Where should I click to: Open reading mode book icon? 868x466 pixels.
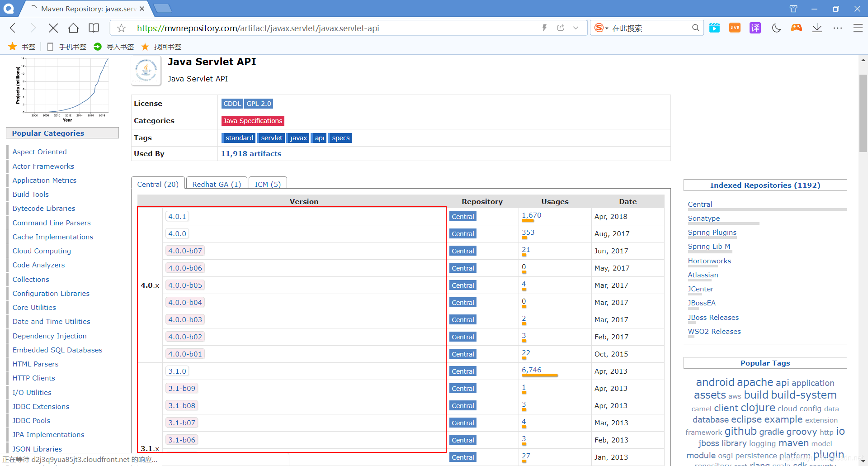[94, 28]
